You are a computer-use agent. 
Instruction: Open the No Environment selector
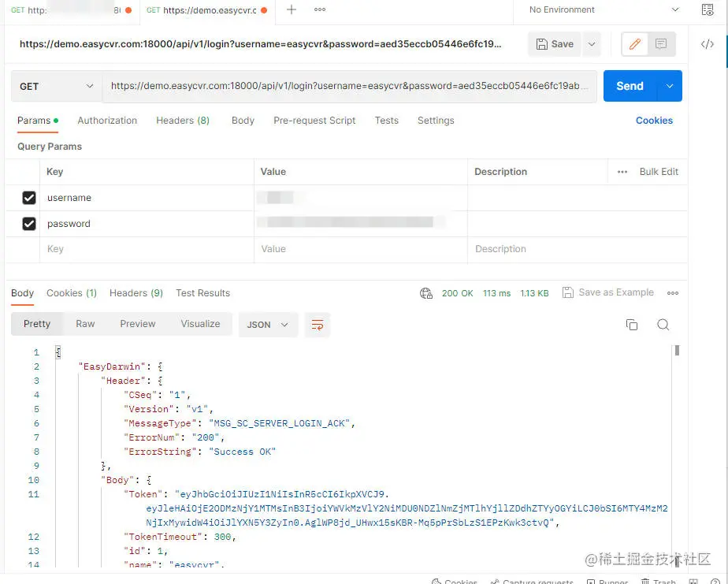(x=604, y=9)
